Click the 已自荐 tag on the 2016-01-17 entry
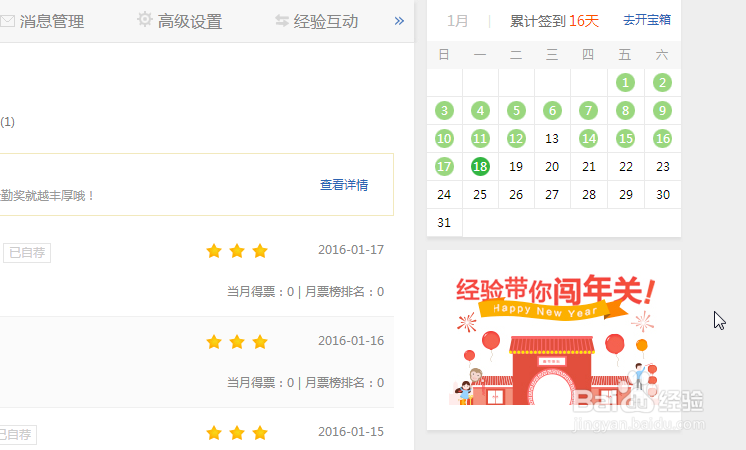The image size is (746, 450). click(x=27, y=253)
